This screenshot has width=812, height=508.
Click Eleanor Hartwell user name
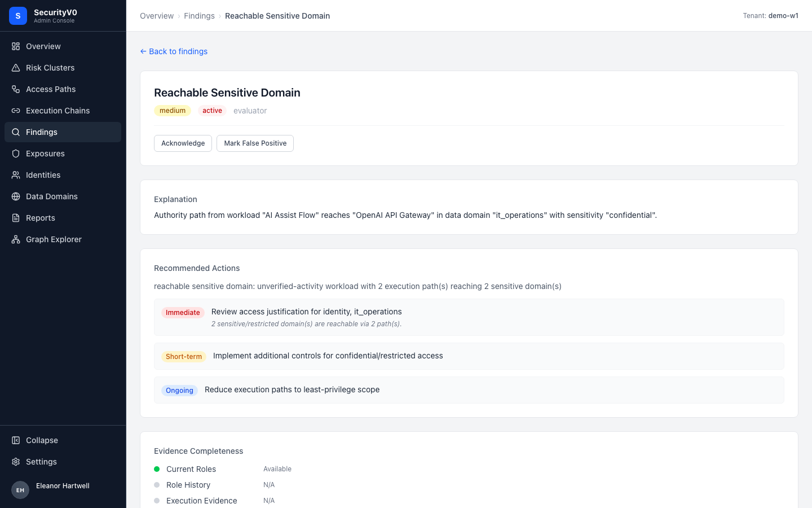click(x=63, y=486)
